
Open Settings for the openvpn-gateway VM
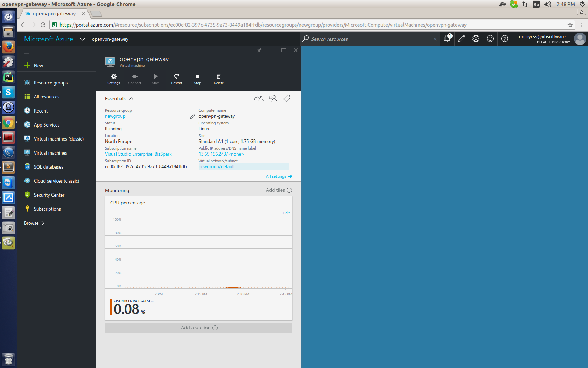tap(113, 79)
